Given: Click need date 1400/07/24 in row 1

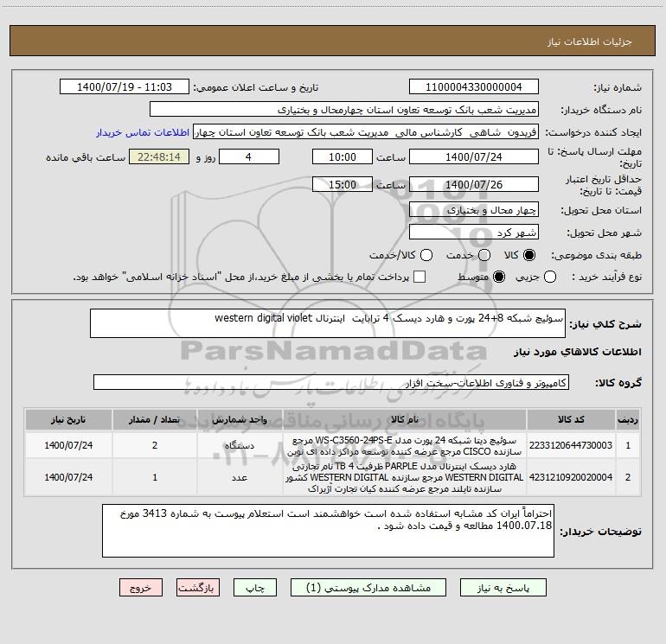Looking at the screenshot, I should [68, 445].
